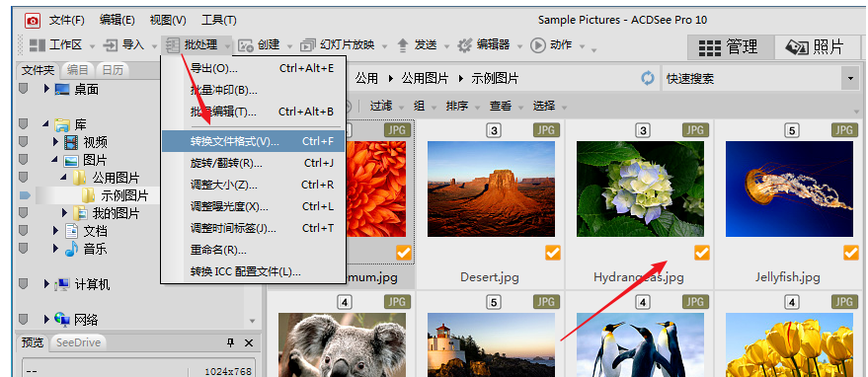Open the 视图(V) menu
This screenshot has height=377, width=868.
(x=168, y=21)
